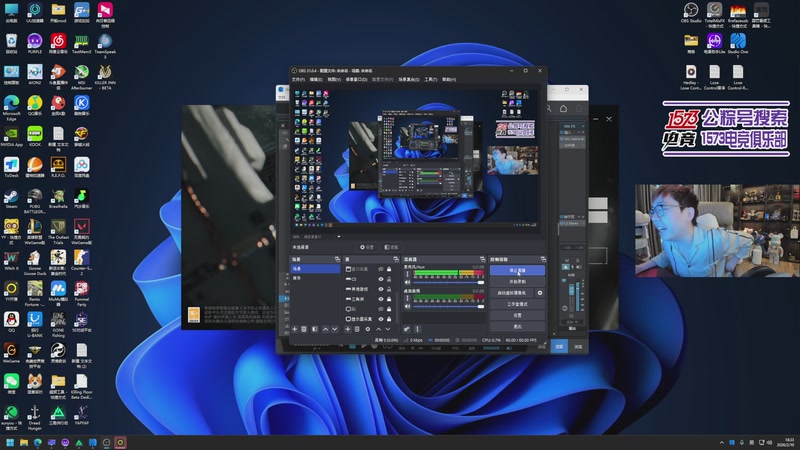Toggle visibility eye of third source row
Screen dimensions: 800x450
(381, 289)
